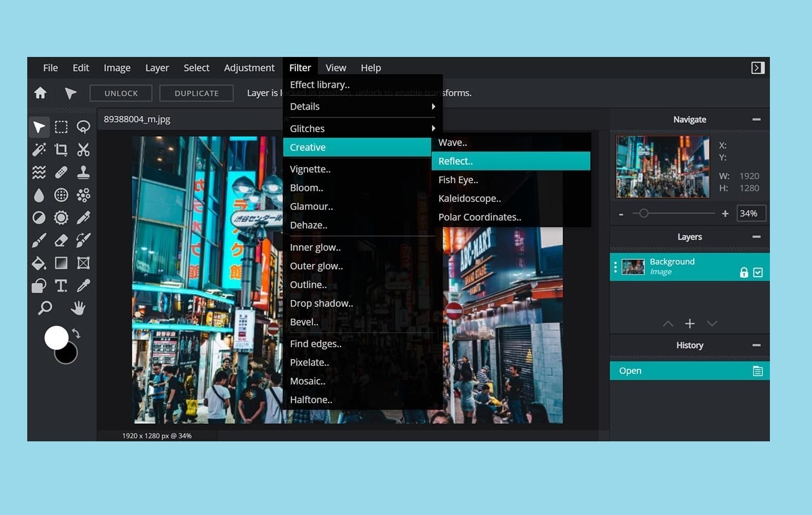Select the dot-cluster tool in toolbox
This screenshot has width=812, height=515.
pos(84,196)
